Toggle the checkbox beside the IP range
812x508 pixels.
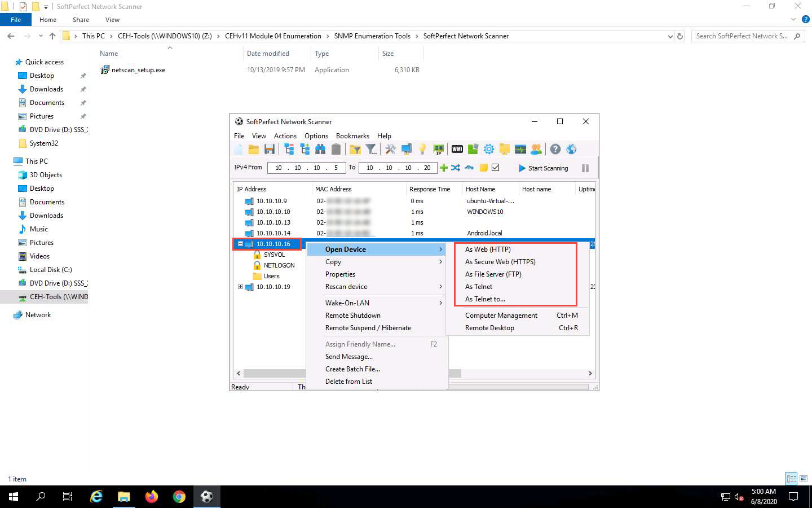pos(496,168)
